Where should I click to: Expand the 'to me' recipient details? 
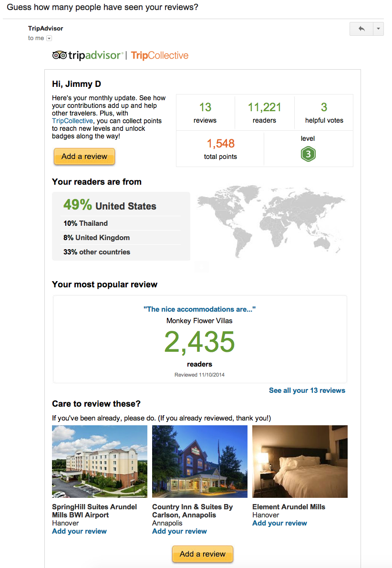point(49,38)
